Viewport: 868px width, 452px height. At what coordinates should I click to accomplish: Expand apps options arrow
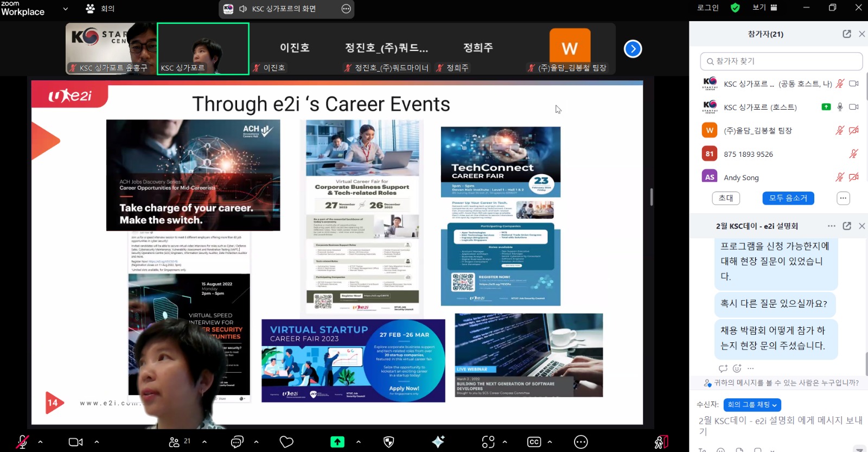click(x=505, y=442)
